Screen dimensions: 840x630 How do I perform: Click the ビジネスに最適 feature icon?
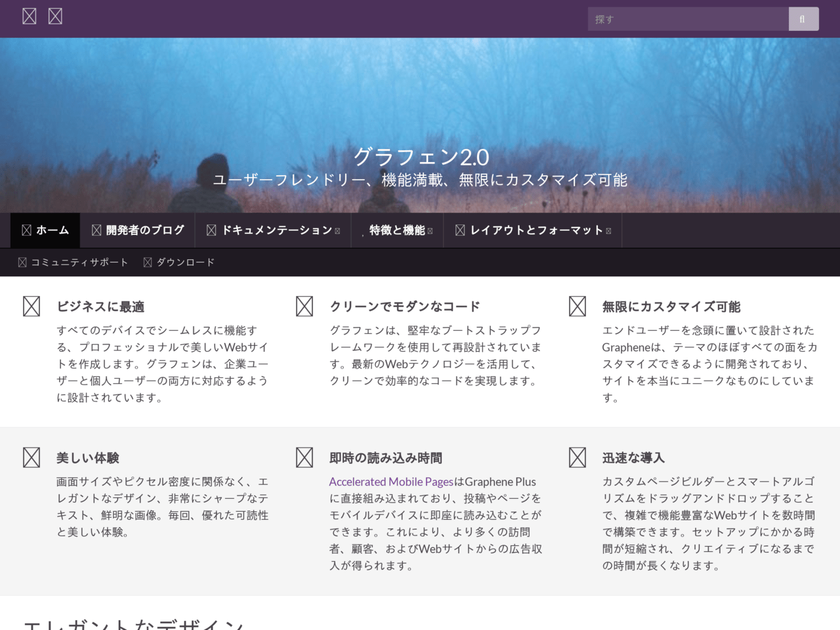[x=31, y=306]
